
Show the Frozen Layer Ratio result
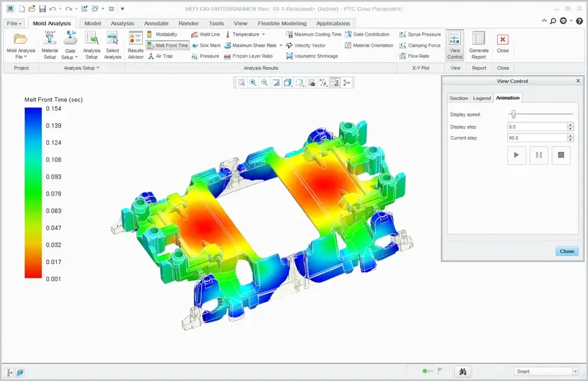click(248, 56)
